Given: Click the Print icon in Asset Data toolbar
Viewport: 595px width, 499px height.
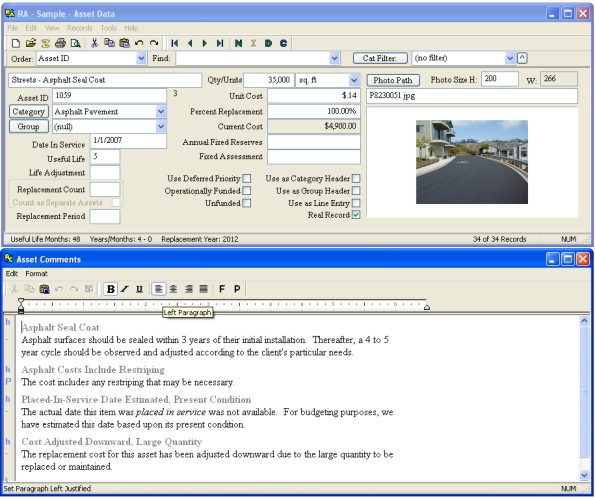Looking at the screenshot, I should click(x=60, y=43).
